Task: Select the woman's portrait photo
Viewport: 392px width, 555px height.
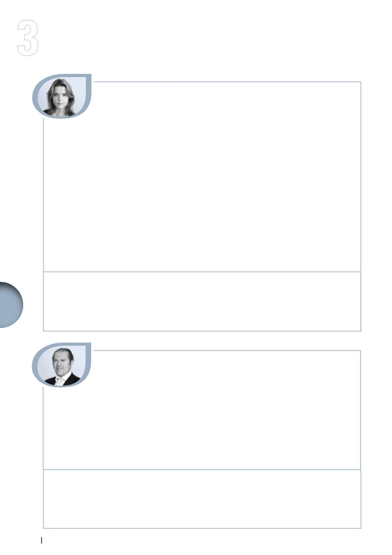Action: click(x=62, y=97)
